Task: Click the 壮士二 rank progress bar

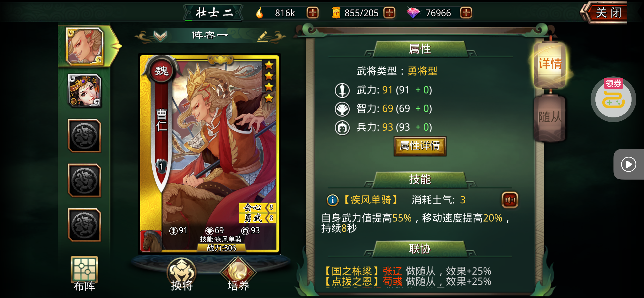Action: (213, 21)
